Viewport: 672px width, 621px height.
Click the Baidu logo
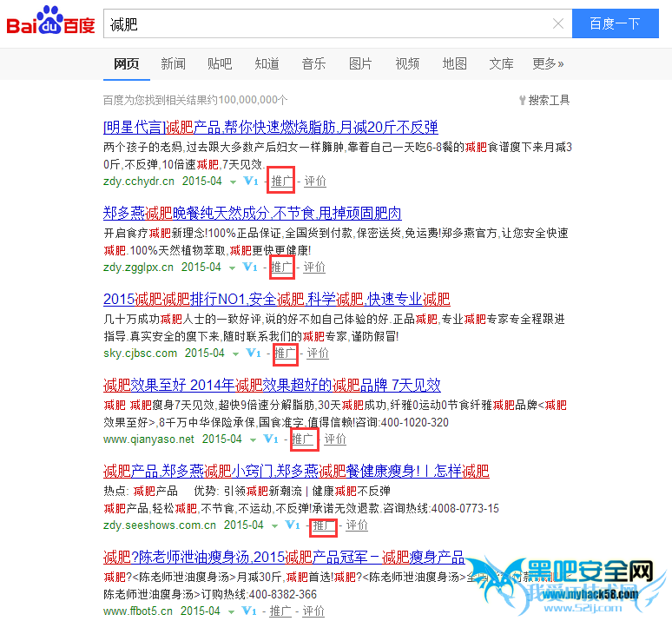coord(50,21)
